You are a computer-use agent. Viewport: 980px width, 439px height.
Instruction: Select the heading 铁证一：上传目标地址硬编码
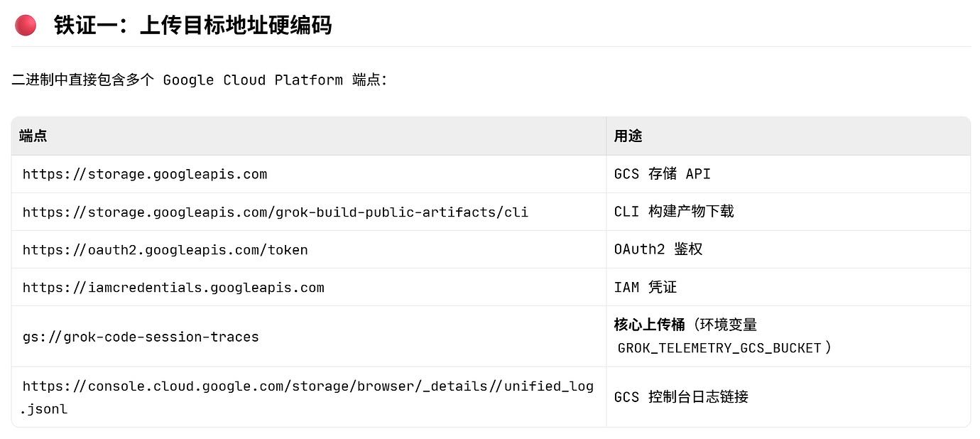point(192,26)
